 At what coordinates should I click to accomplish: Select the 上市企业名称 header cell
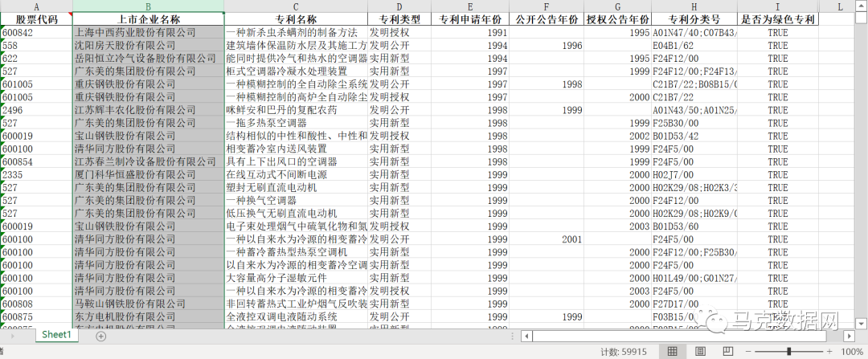[x=149, y=19]
